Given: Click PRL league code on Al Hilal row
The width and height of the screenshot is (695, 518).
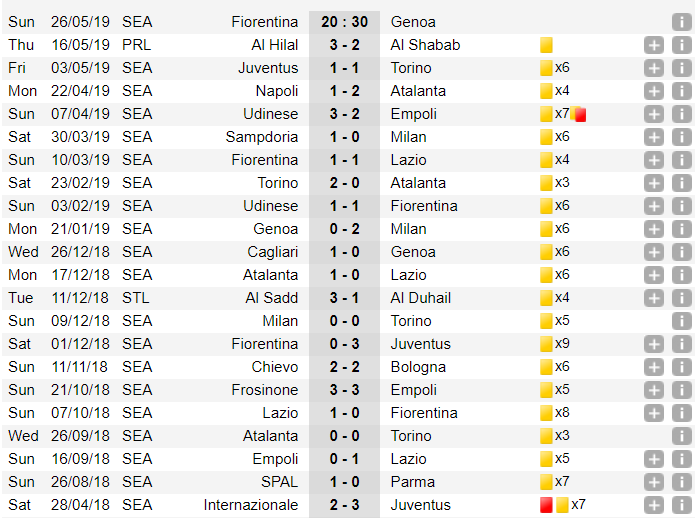Looking at the screenshot, I should click(137, 45).
